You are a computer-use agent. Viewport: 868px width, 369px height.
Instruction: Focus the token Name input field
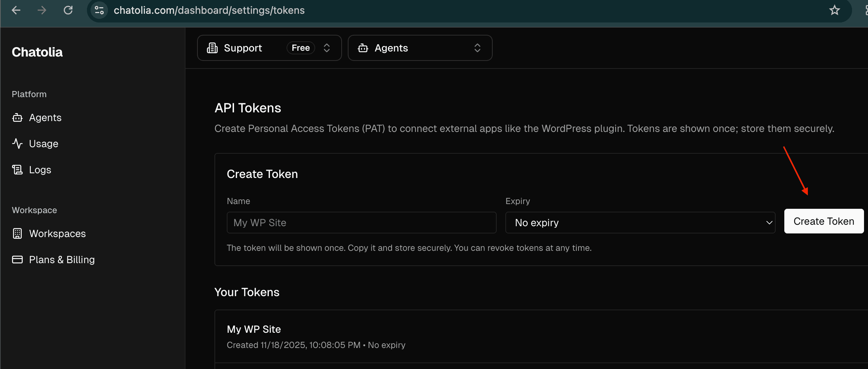pyautogui.click(x=361, y=223)
